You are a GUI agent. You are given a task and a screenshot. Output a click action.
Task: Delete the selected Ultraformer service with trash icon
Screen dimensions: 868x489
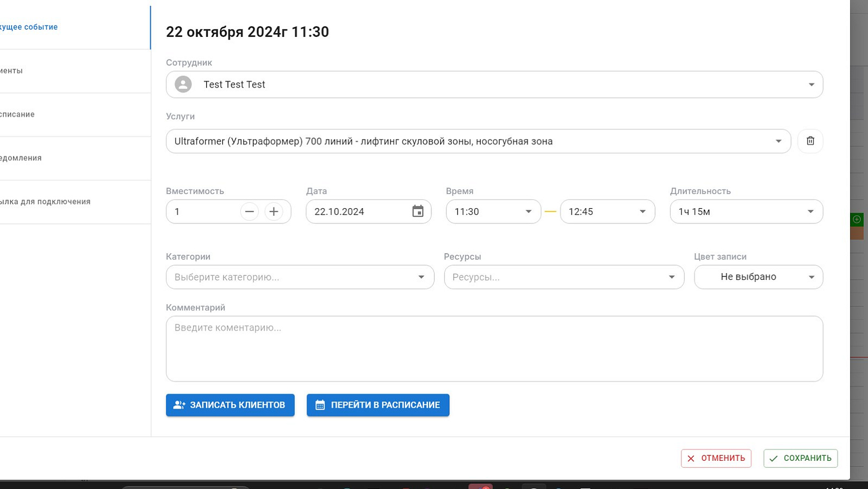point(810,141)
